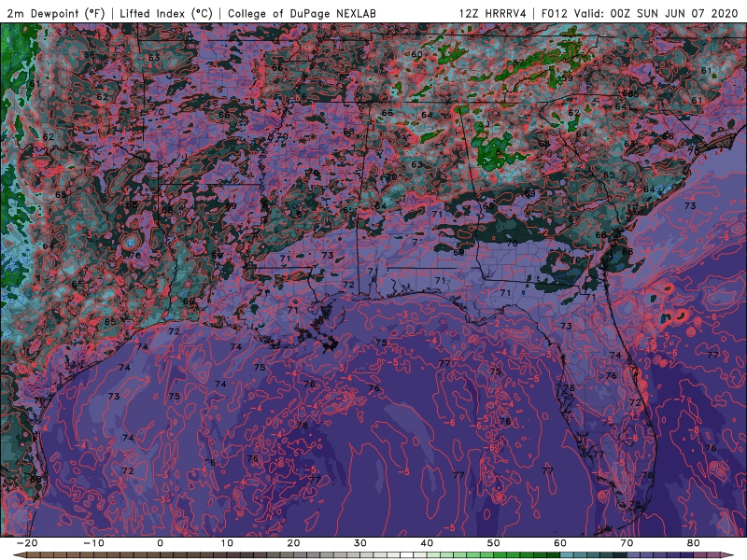This screenshot has width=747, height=560.
Task: Click the "40" color scale label
Action: pyautogui.click(x=427, y=543)
